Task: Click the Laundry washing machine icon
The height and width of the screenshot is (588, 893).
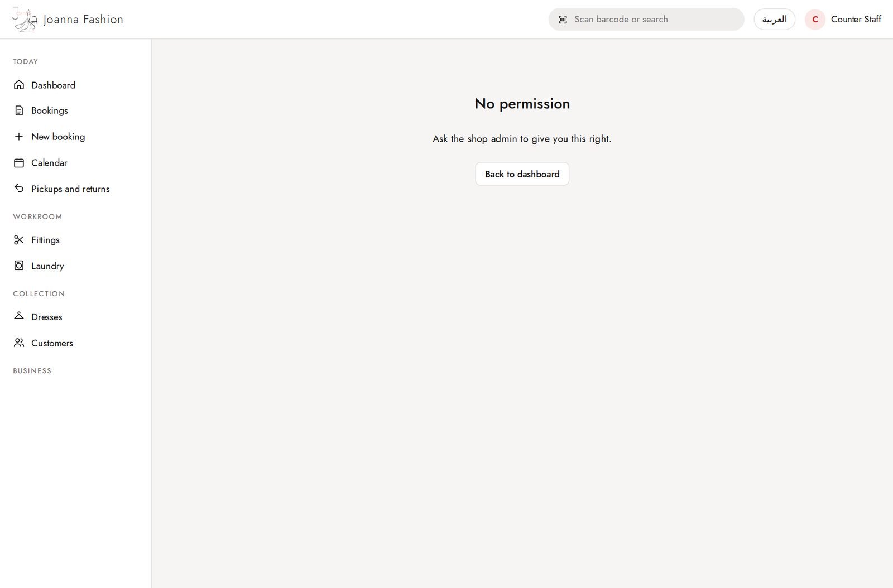Action: (x=19, y=266)
